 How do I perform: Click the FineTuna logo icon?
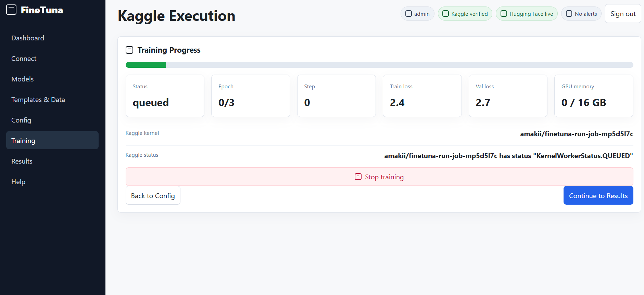[11, 10]
